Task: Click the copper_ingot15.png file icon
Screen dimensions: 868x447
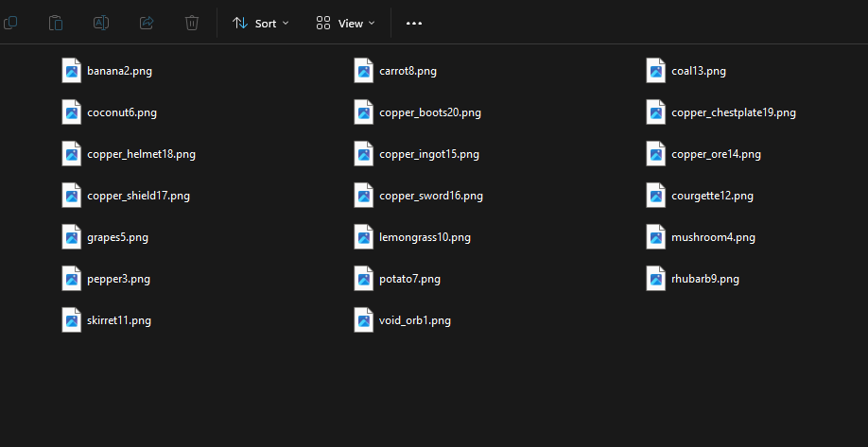Action: coord(364,154)
